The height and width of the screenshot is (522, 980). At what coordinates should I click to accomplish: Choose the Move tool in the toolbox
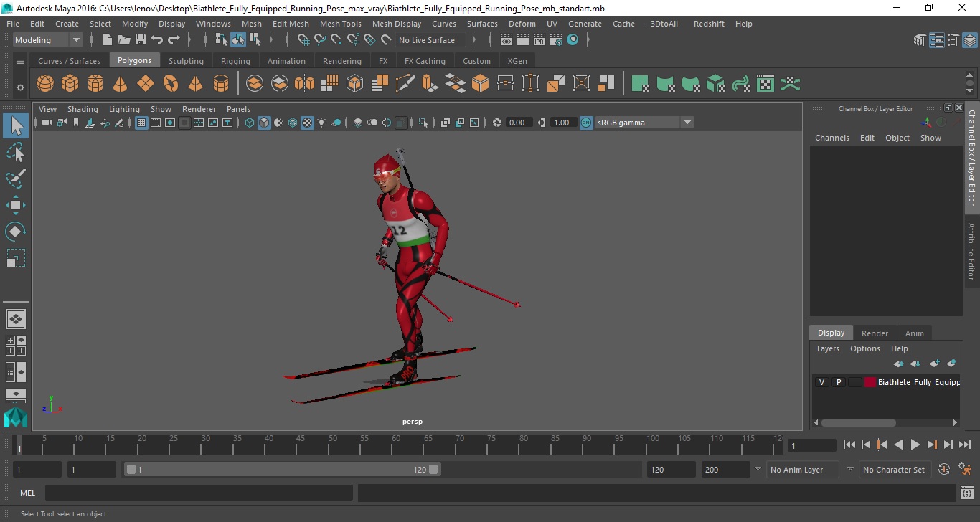(16, 205)
